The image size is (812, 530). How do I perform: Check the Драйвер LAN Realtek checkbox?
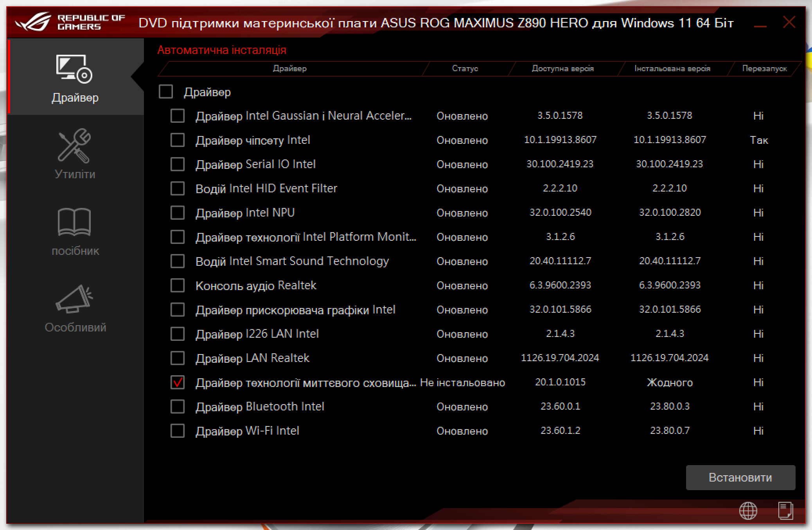178,358
